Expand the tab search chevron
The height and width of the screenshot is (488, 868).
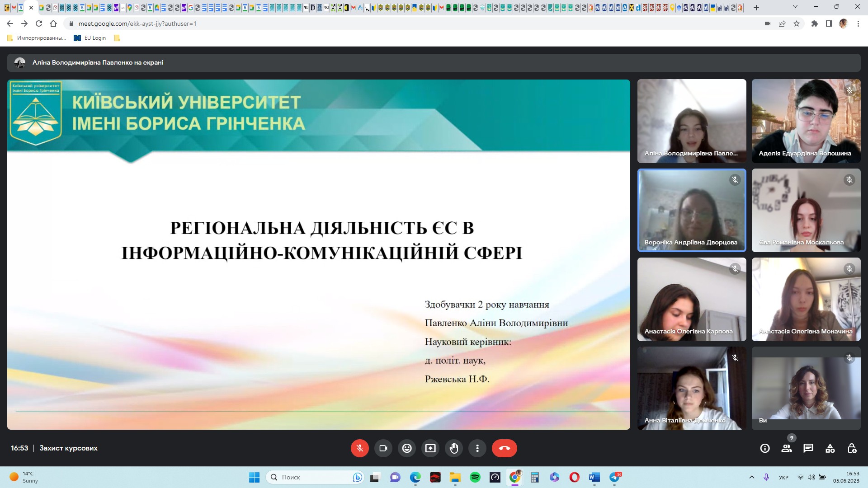click(x=795, y=7)
